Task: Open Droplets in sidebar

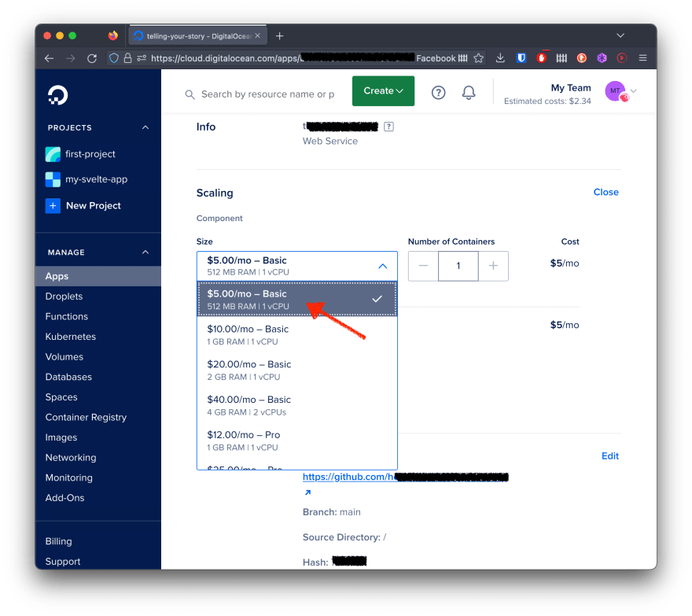Action: [64, 297]
